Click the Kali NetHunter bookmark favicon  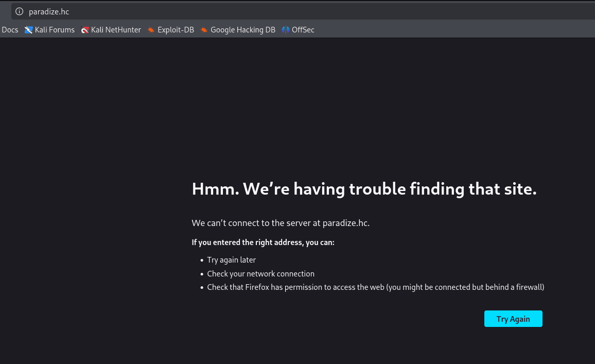[85, 30]
